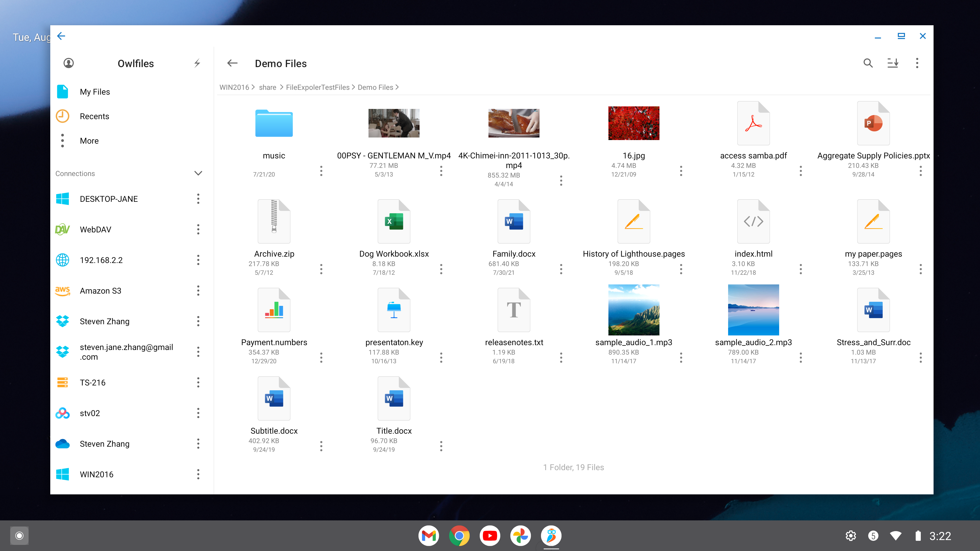980x551 pixels.
Task: Click the back arrow in the window title bar
Action: pos(61,36)
